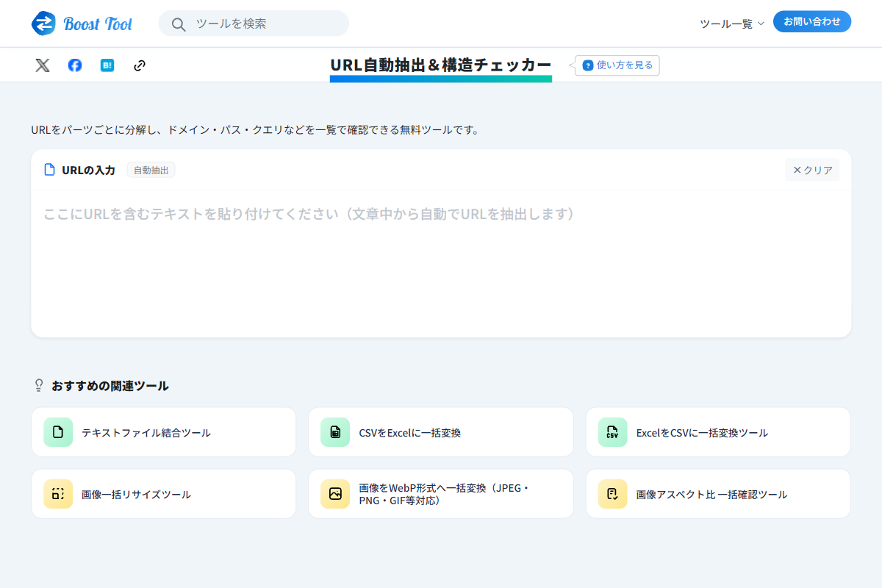The image size is (882, 588).
Task: Focus the ツールを検索 search field
Action: [254, 24]
